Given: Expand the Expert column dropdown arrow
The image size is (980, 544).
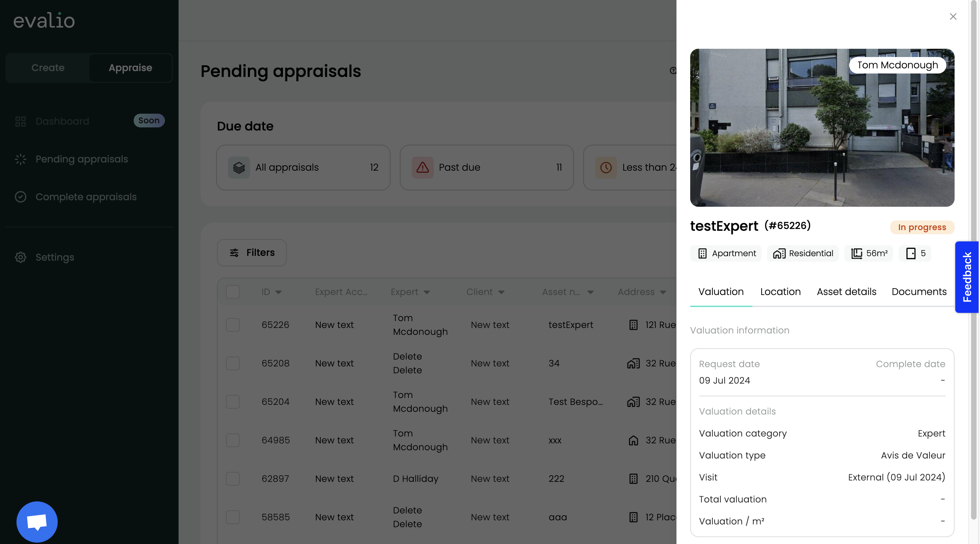Looking at the screenshot, I should click(x=427, y=292).
